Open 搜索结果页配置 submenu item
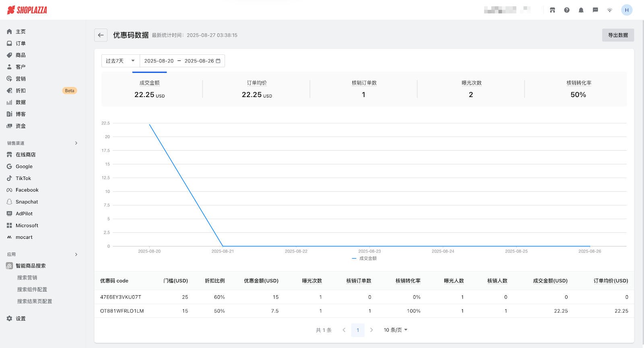Image resolution: width=644 pixels, height=348 pixels. coord(35,301)
